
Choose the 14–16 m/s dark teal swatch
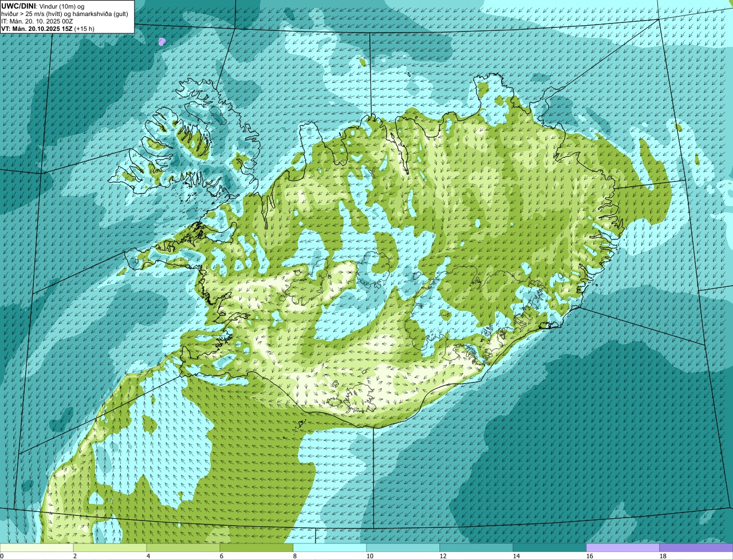550,548
